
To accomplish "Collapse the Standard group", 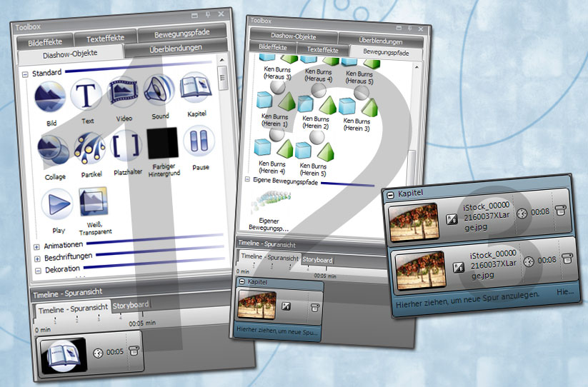I will click(25, 74).
